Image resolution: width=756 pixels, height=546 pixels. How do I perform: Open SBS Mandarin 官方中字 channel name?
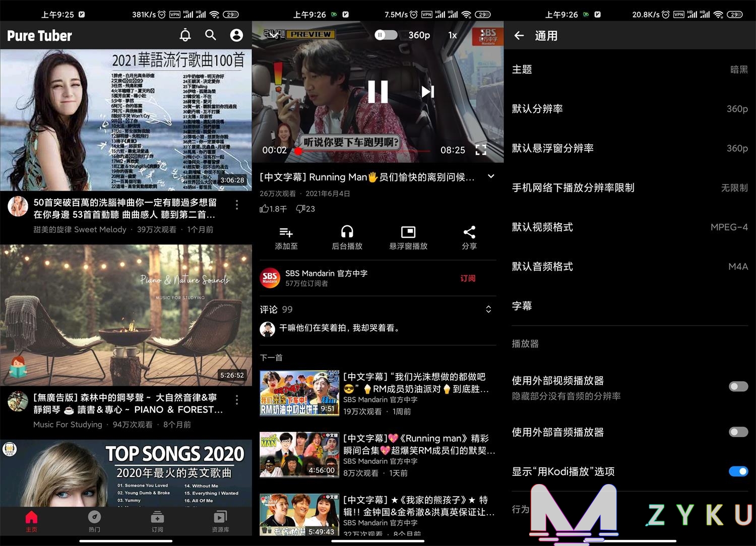(326, 273)
